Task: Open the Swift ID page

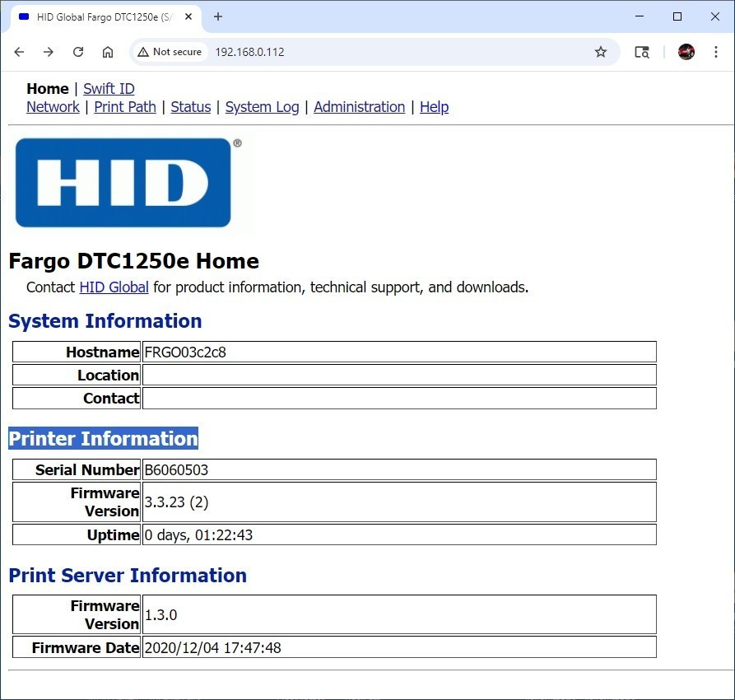Action: [x=109, y=89]
